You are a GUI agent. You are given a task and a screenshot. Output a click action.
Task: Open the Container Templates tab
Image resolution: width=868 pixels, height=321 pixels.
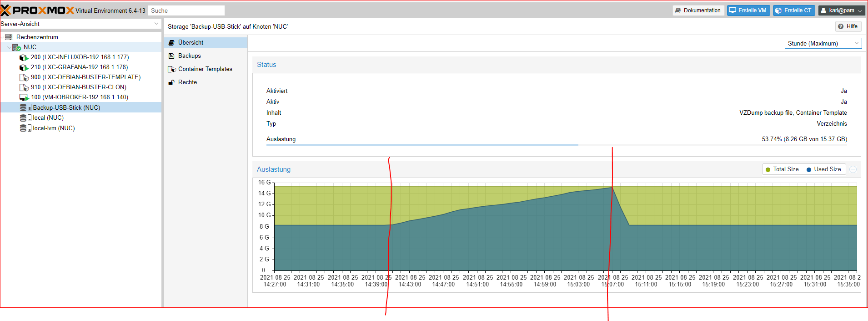[206, 69]
